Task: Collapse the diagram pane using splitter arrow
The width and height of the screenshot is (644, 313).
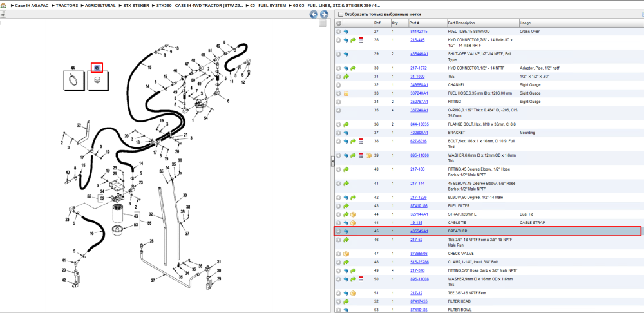Action: [x=333, y=162]
